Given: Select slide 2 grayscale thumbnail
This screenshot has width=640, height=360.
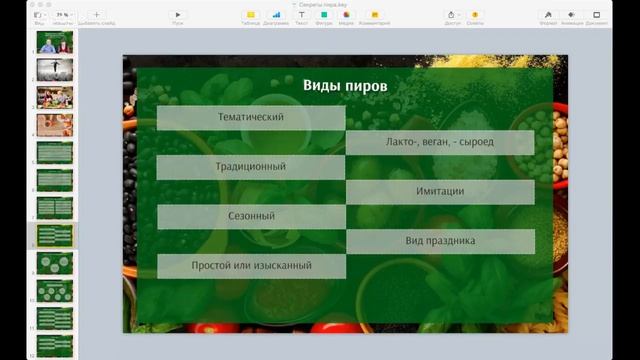Looking at the screenshot, I should [x=55, y=70].
